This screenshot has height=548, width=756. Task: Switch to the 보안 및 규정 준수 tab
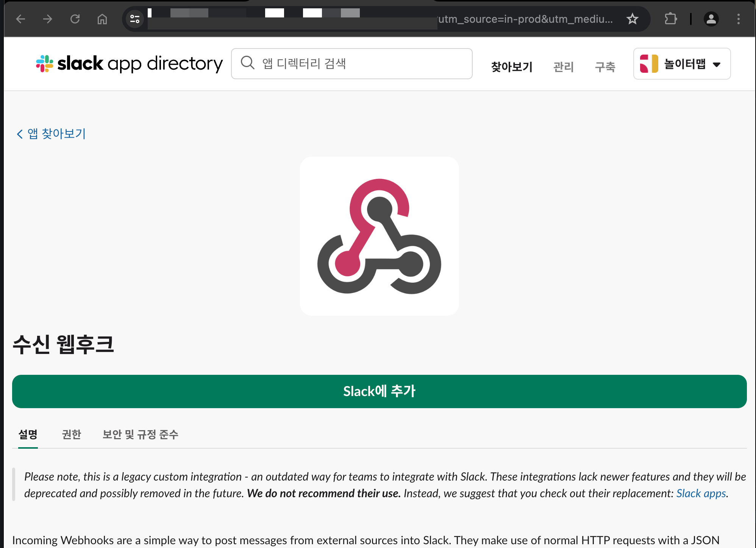click(140, 434)
